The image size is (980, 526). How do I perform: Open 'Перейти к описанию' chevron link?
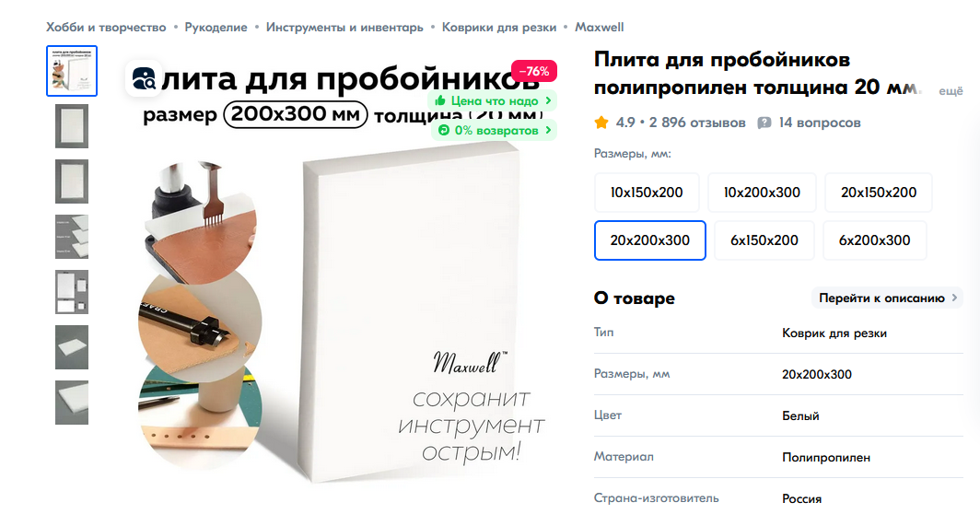tap(888, 298)
